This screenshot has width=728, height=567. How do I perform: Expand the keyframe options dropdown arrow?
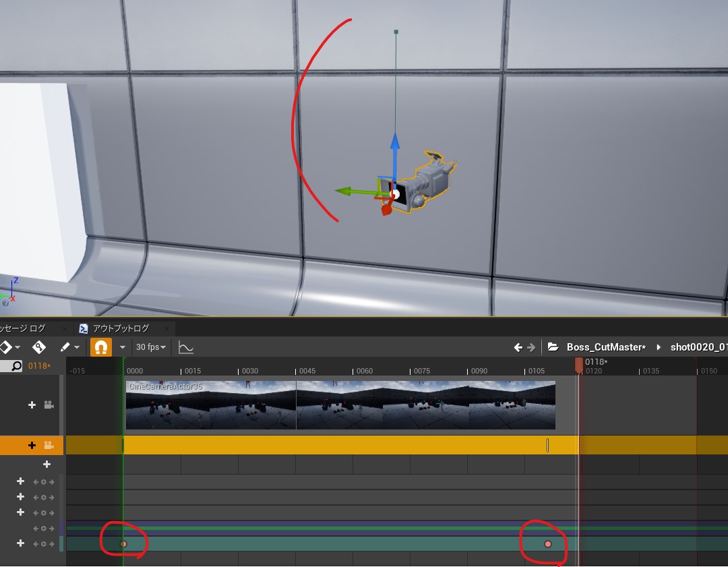(18, 347)
